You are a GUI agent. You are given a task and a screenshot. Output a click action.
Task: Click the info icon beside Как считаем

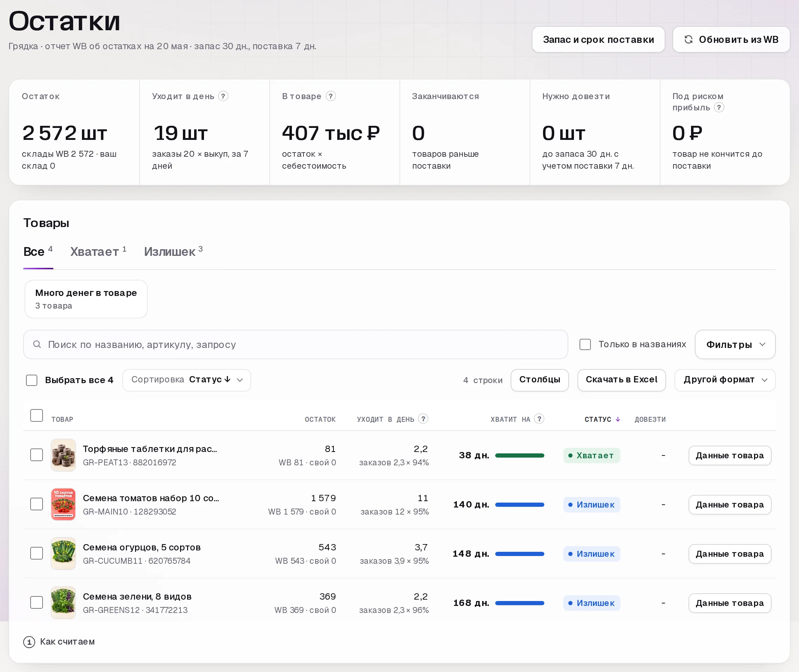pos(29,642)
